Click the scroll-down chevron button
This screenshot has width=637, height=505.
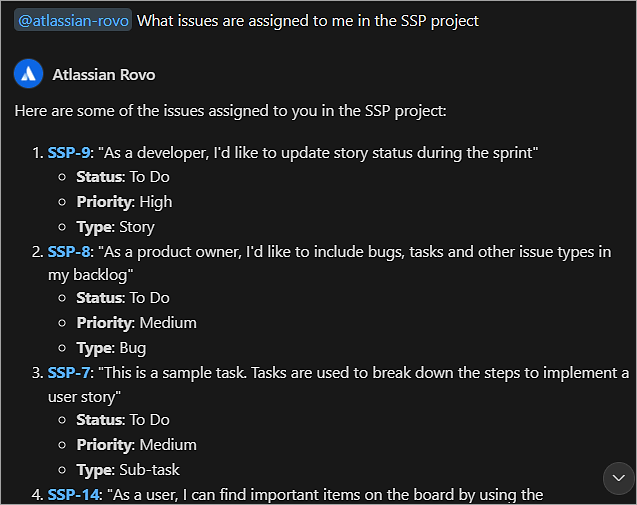coord(619,479)
